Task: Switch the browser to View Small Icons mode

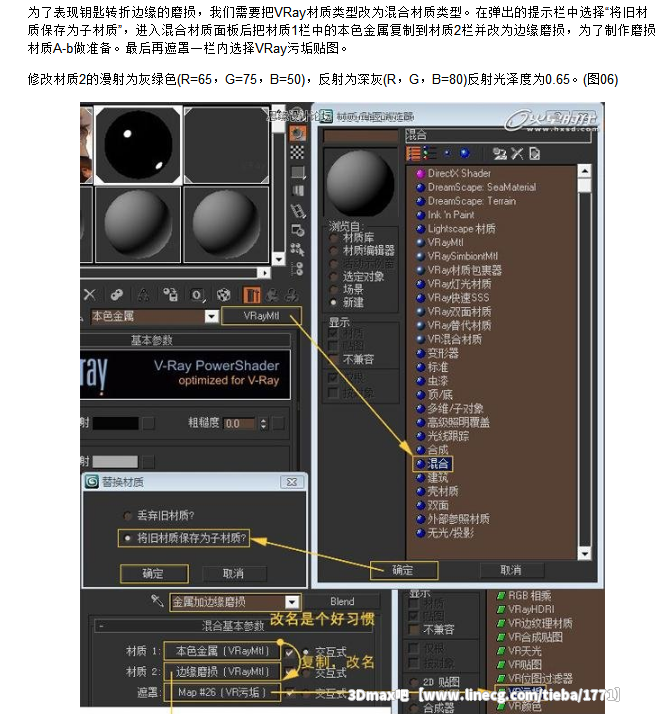Action: click(447, 153)
